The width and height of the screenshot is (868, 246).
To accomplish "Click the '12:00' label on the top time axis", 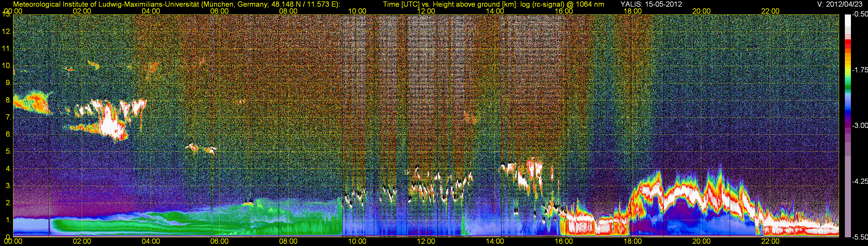I will tap(426, 11).
